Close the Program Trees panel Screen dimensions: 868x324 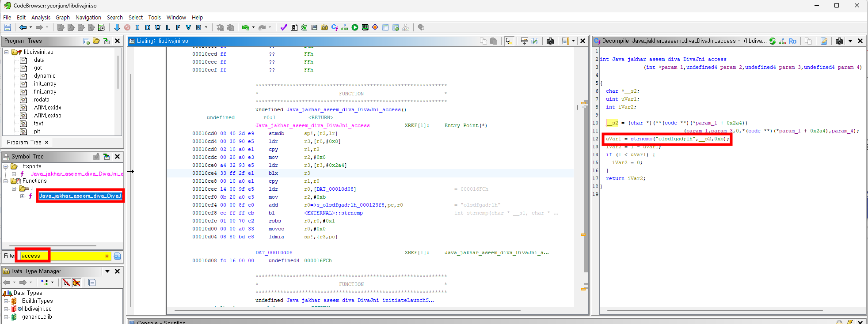117,41
